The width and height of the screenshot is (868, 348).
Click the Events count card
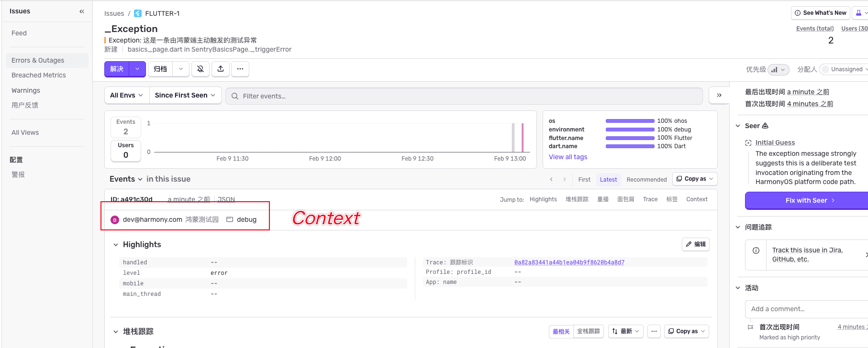(126, 127)
